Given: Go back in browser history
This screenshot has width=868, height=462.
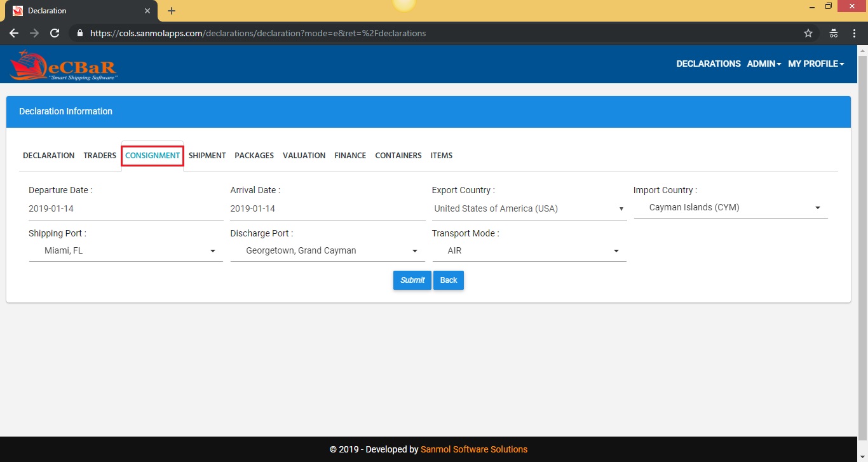Looking at the screenshot, I should coord(14,33).
